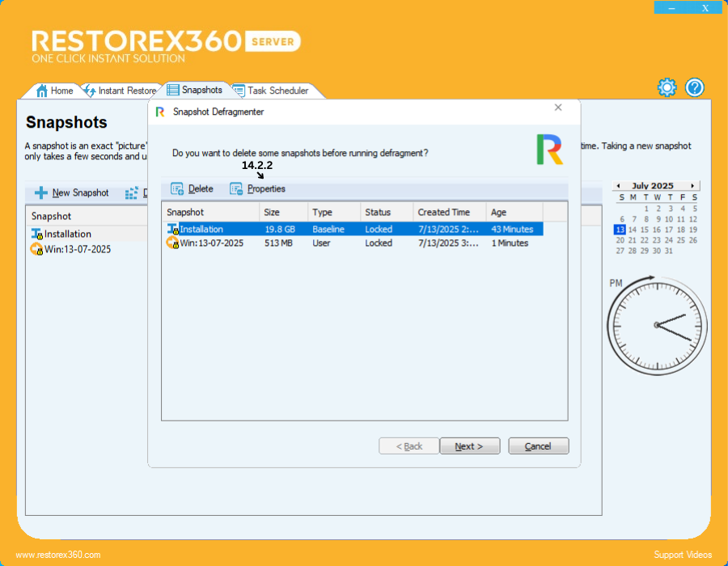Click the Next button in the dialog
This screenshot has width=728, height=566.
[x=469, y=446]
